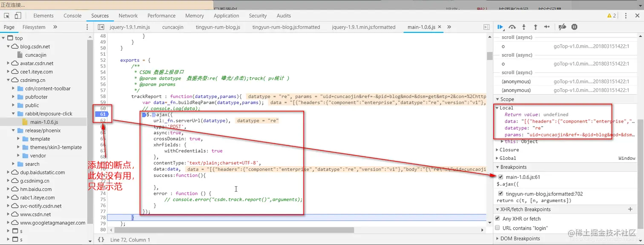Resume script execution

[500, 27]
